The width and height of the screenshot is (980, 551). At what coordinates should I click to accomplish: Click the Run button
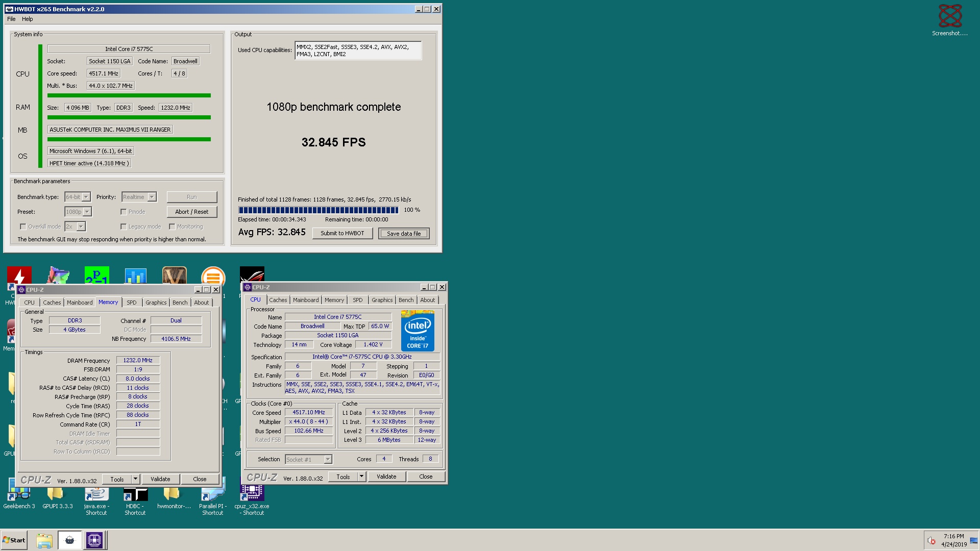(192, 197)
